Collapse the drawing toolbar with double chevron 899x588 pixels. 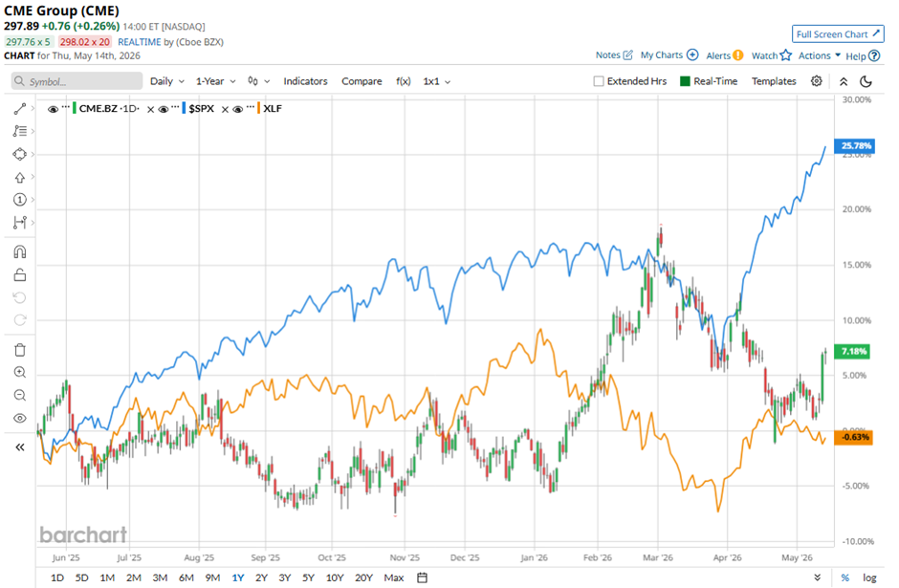click(x=19, y=447)
